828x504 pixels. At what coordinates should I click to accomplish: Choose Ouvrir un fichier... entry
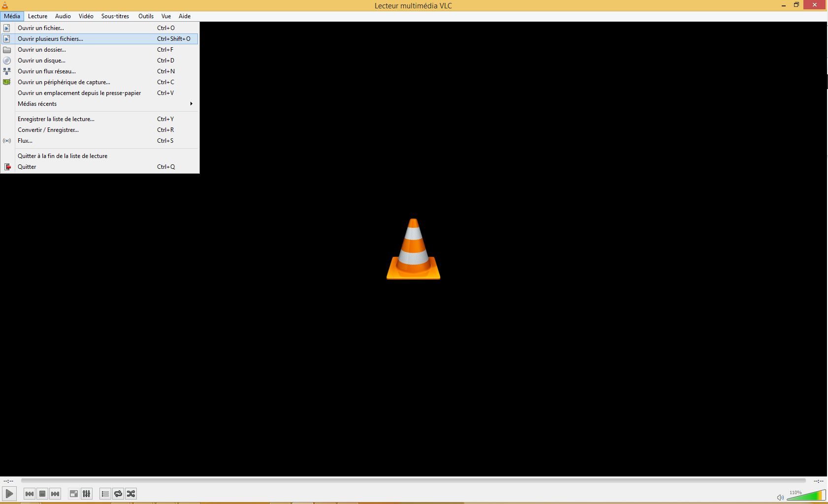(x=100, y=28)
